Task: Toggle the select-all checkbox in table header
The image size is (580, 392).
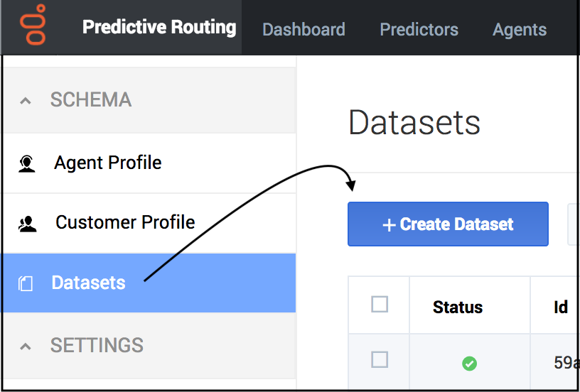Action: coord(380,305)
